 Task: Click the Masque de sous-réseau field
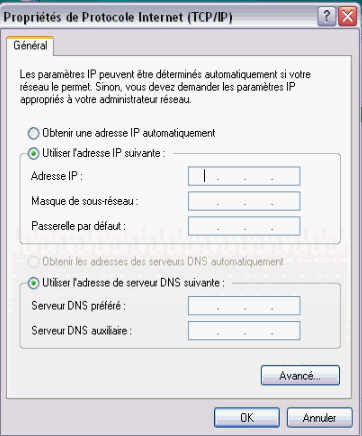click(244, 201)
